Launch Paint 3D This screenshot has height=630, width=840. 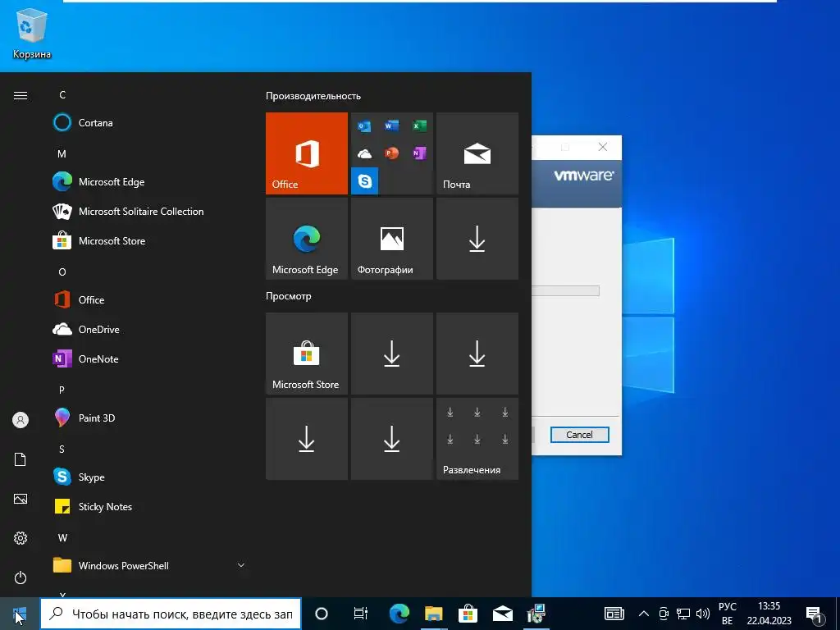(149, 418)
